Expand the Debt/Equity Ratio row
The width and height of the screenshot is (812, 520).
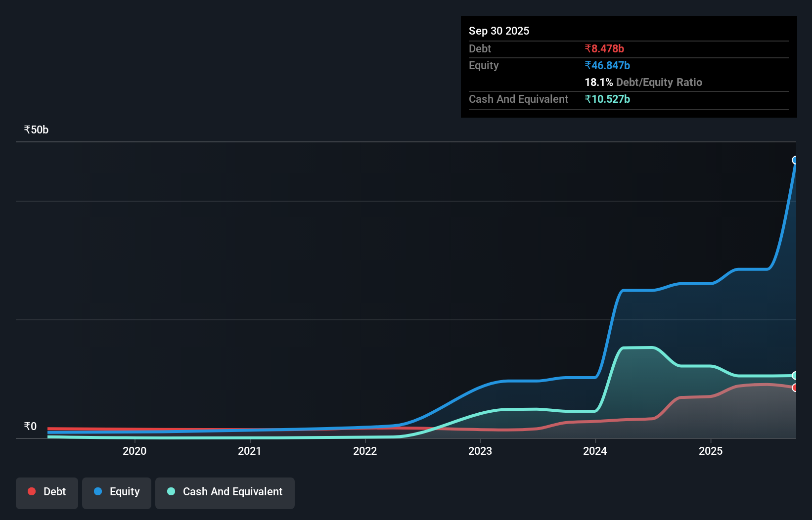643,83
